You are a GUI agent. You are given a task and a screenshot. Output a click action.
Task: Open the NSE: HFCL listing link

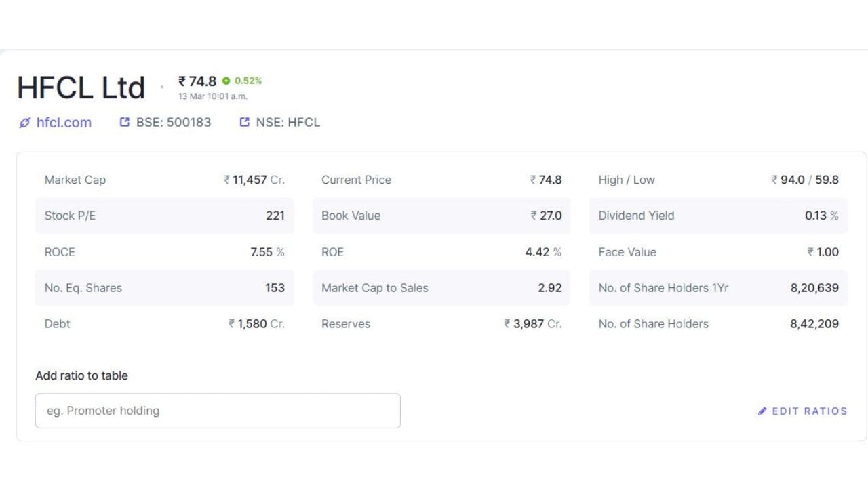coord(288,123)
